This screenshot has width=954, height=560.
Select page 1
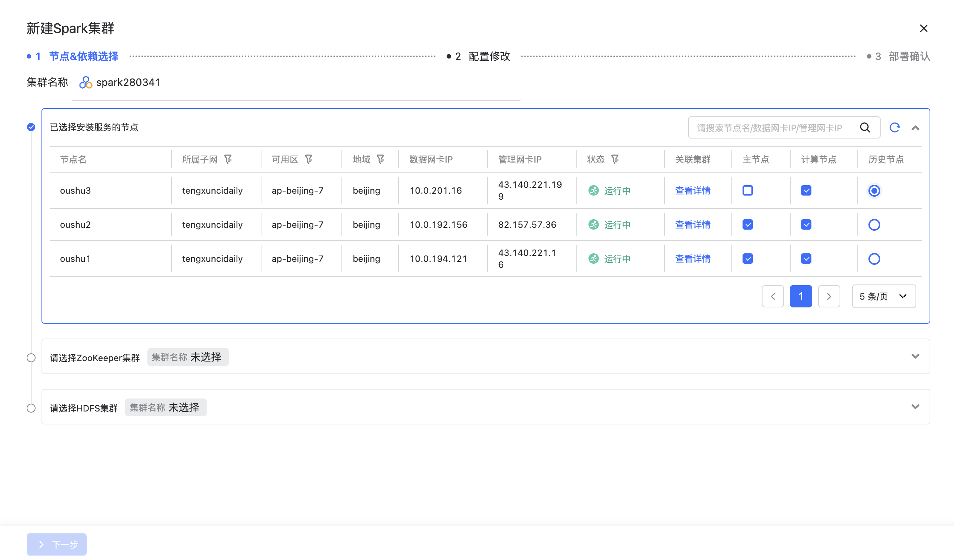click(x=801, y=296)
